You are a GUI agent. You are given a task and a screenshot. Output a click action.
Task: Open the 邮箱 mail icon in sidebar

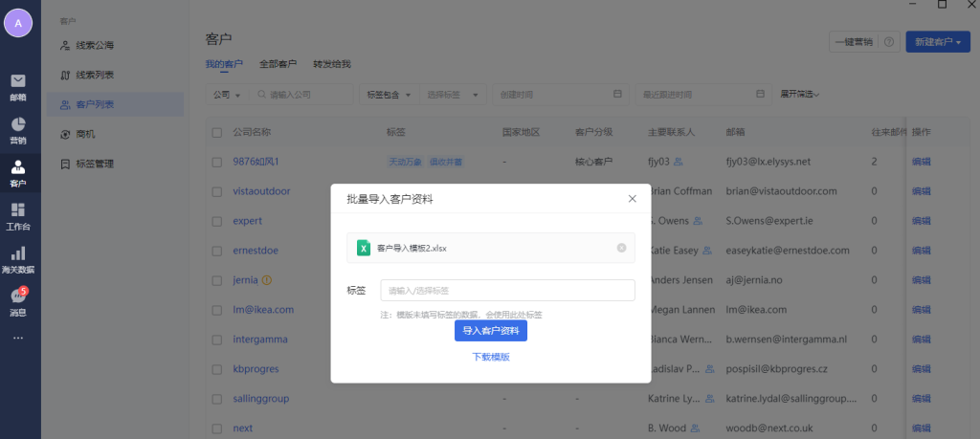(18, 84)
